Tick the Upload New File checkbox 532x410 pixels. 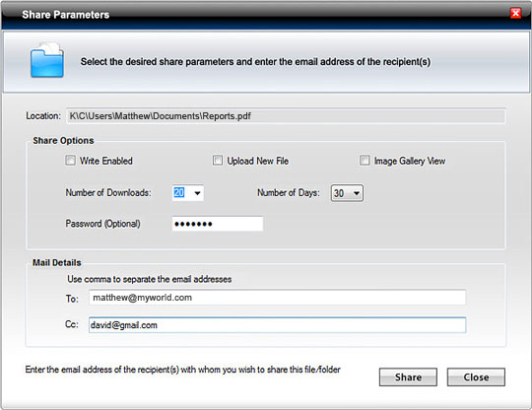(218, 161)
